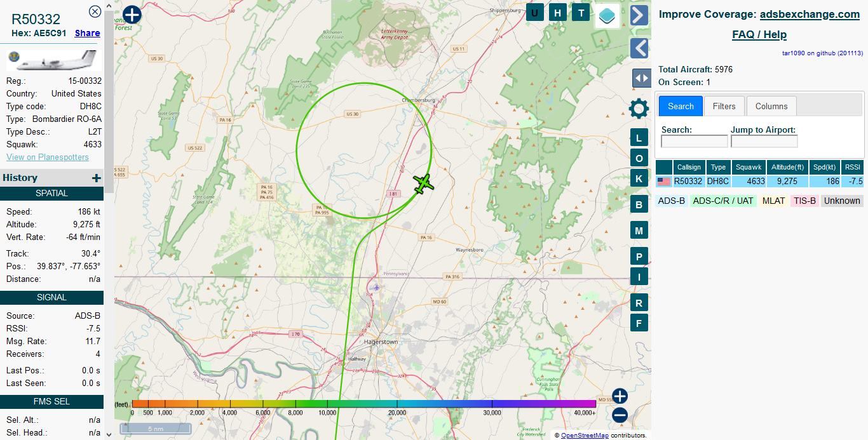868x440 pixels.
Task: Toggle the B map button
Action: coord(639,205)
